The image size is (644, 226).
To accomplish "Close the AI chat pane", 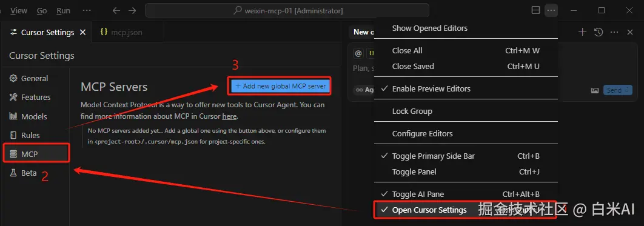I will pyautogui.click(x=630, y=32).
